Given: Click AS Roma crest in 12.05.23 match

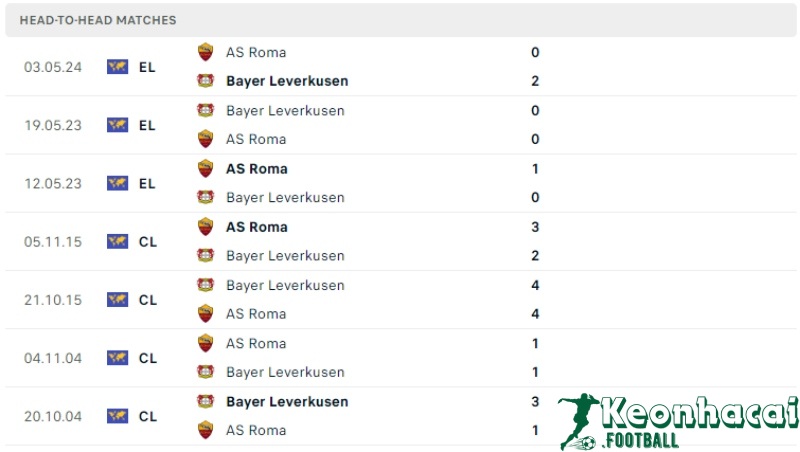Looking at the screenshot, I should click(205, 168).
